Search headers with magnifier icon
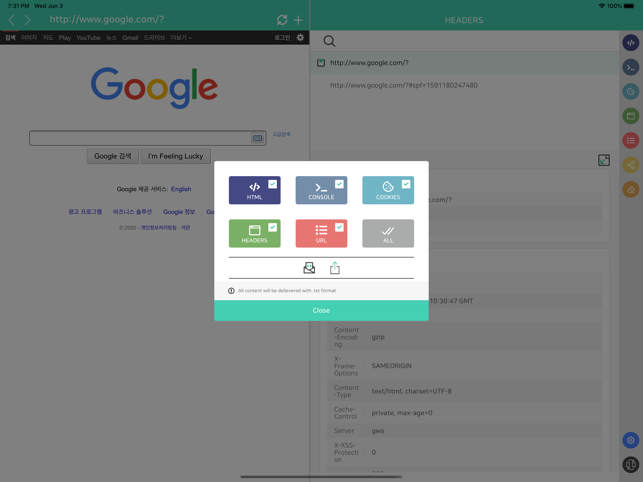 (x=329, y=41)
